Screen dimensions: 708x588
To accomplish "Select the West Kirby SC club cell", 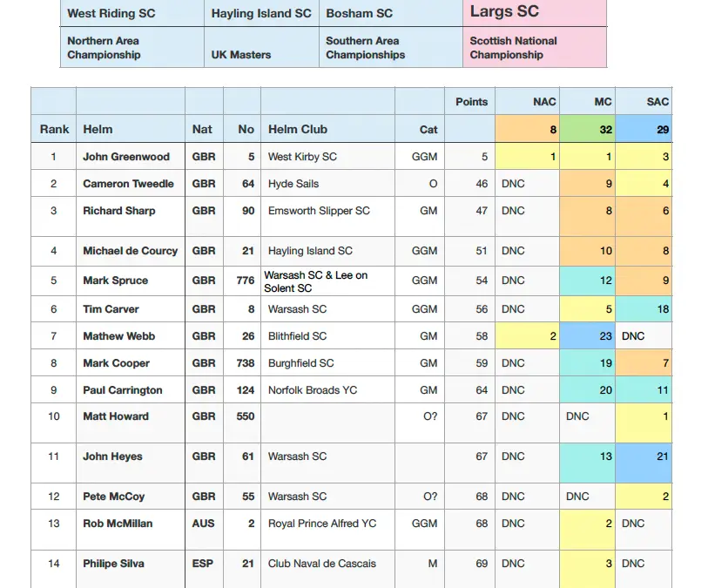I will 327,156.
